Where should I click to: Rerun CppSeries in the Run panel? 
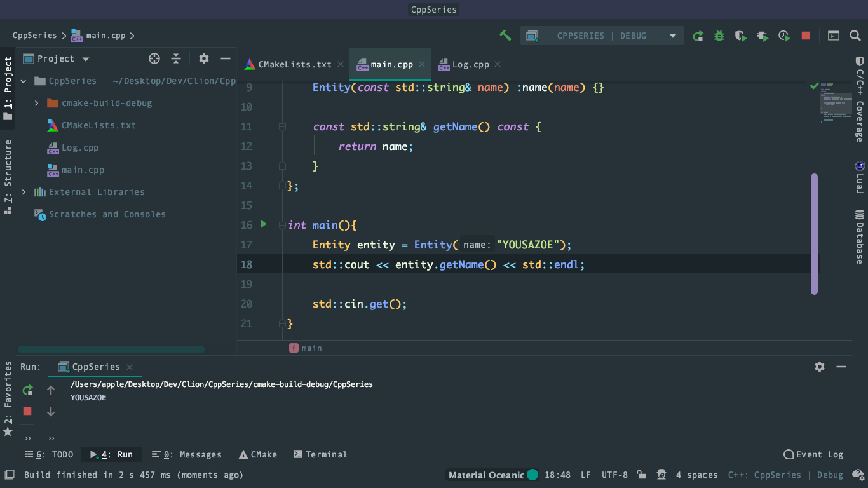point(27,390)
